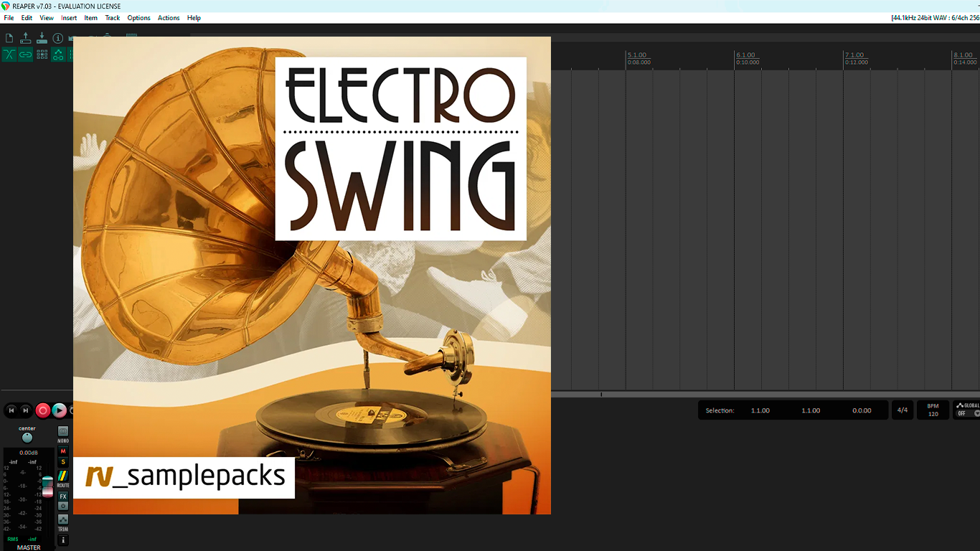Click the audio device info 44.1kHz 24bit WAV

[935, 18]
